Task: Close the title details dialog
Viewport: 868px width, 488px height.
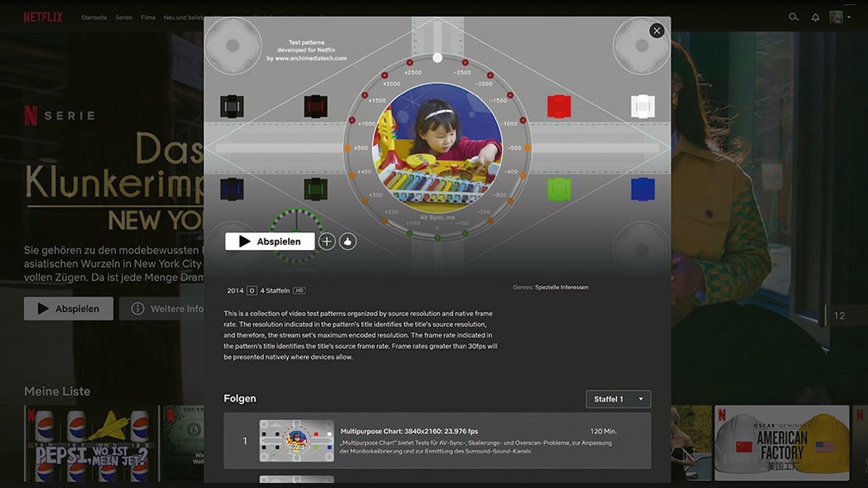Action: pyautogui.click(x=657, y=31)
